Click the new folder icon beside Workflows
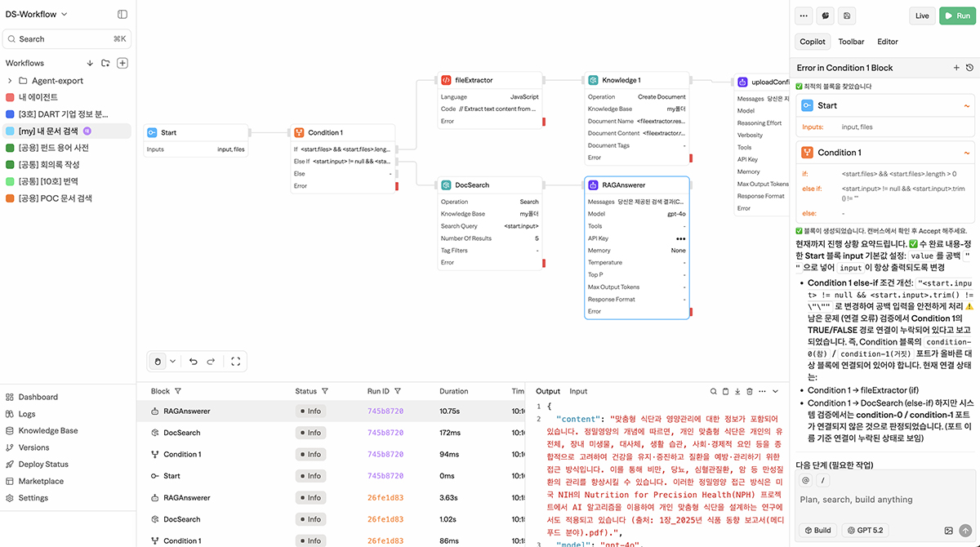The width and height of the screenshot is (980, 547). (105, 63)
